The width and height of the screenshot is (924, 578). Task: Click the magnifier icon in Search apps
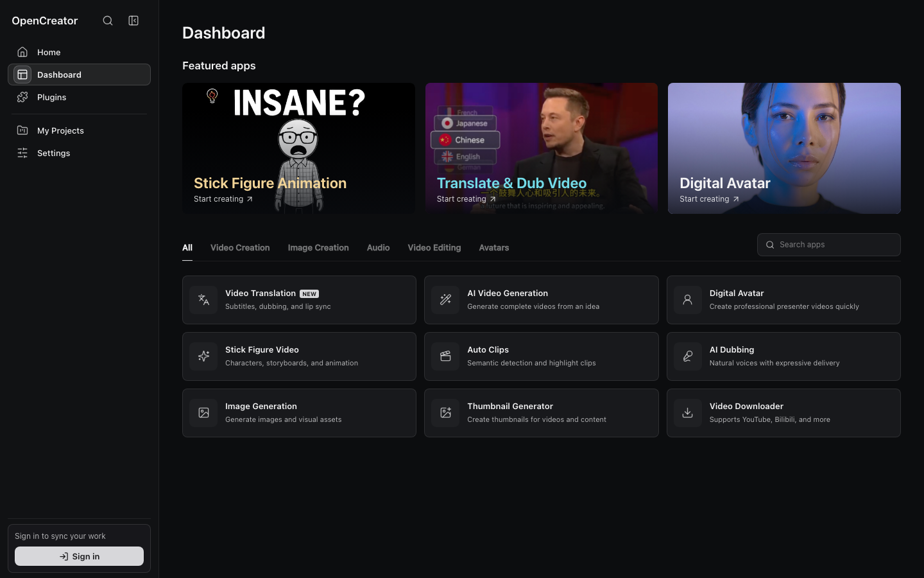tap(770, 245)
